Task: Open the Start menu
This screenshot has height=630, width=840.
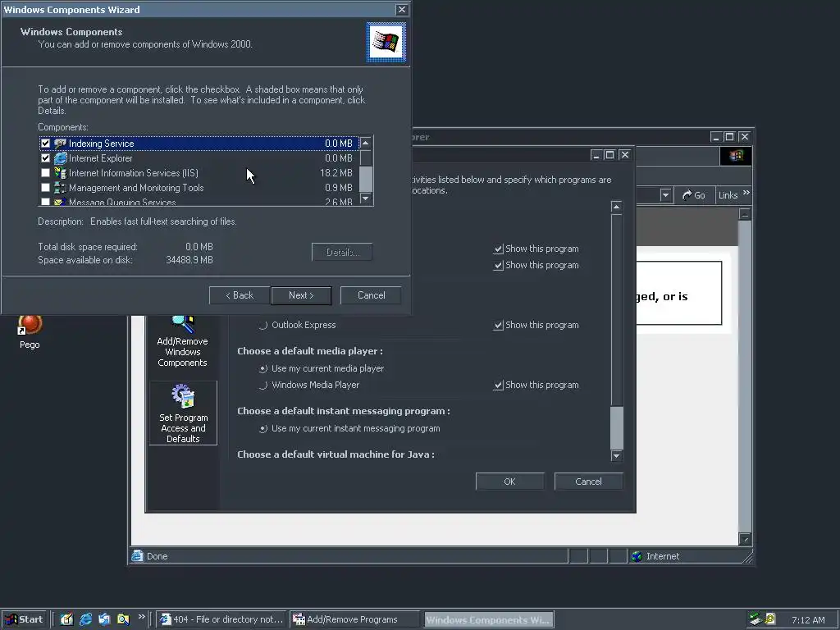Action: [24, 619]
